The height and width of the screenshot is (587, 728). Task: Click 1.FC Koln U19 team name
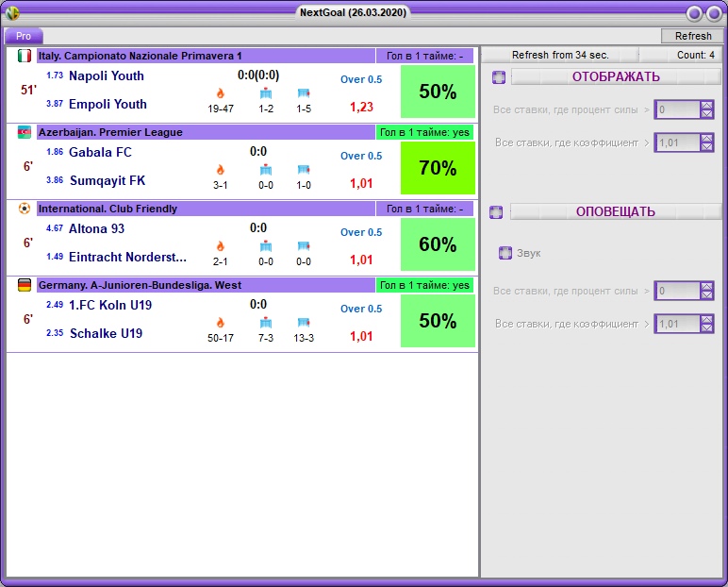[110, 305]
